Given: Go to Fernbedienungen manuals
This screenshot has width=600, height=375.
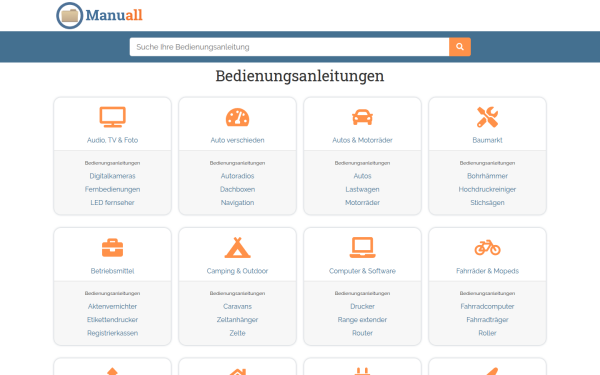Looking at the screenshot, I should click(x=112, y=189).
